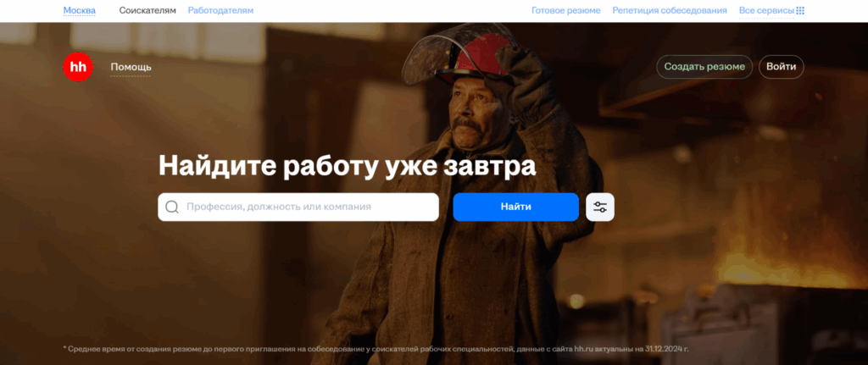Open advanced search filters icon
The image size is (868, 365).
[600, 207]
